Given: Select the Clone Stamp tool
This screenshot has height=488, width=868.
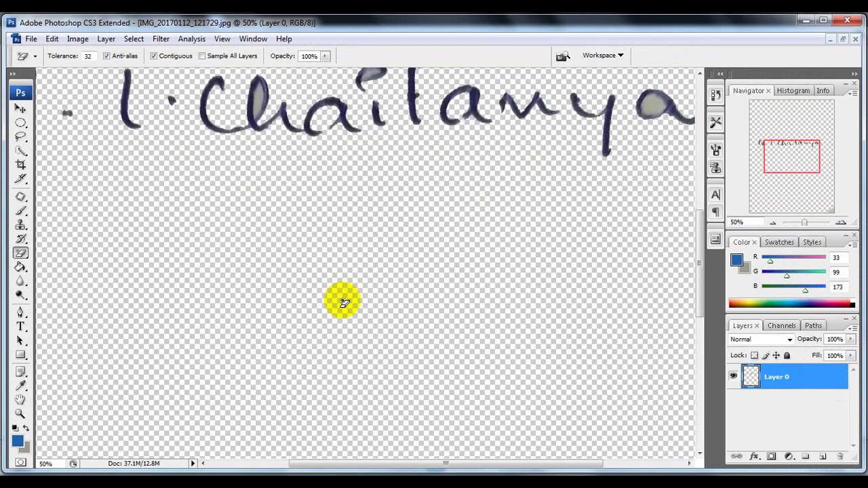Looking at the screenshot, I should click(20, 225).
